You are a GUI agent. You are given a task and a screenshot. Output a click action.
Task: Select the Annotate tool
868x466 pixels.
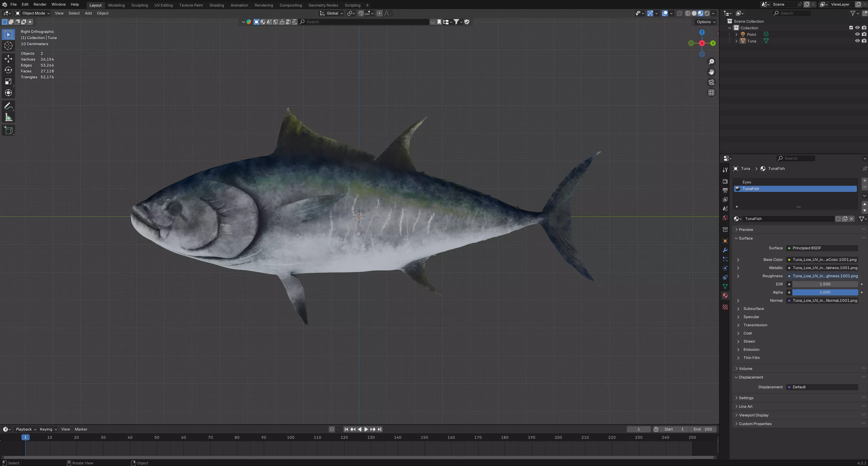[x=8, y=106]
